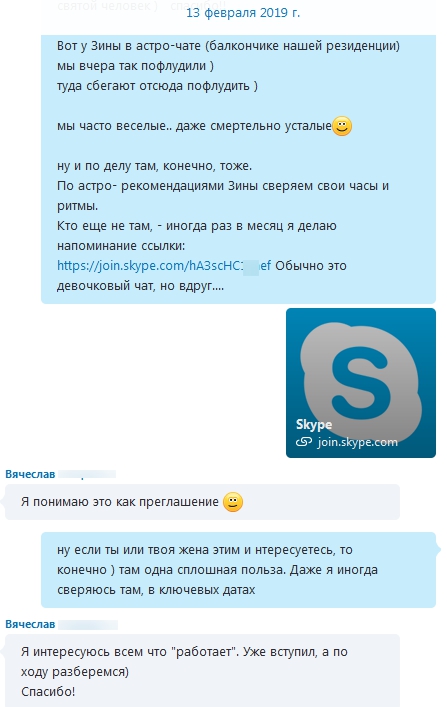Open Вячеслав's name above "Я интересуюсь" message
This screenshot has width=447, height=707.
(30, 624)
